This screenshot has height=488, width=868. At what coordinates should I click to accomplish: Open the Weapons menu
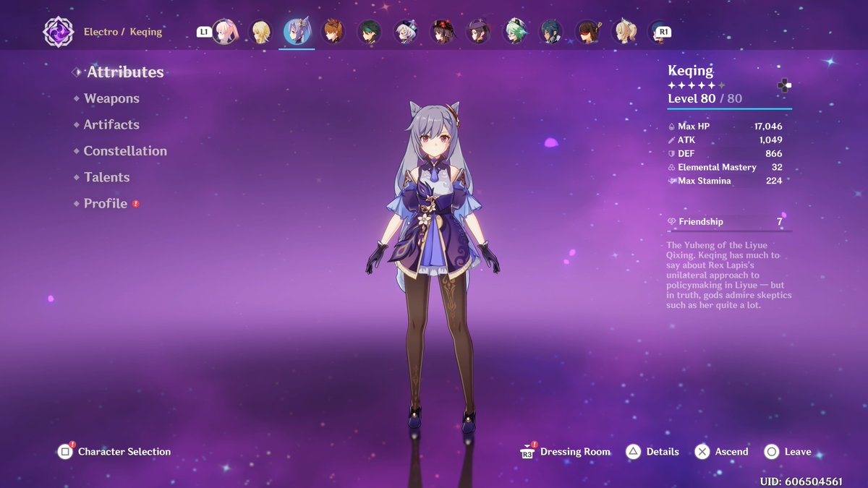pyautogui.click(x=111, y=98)
